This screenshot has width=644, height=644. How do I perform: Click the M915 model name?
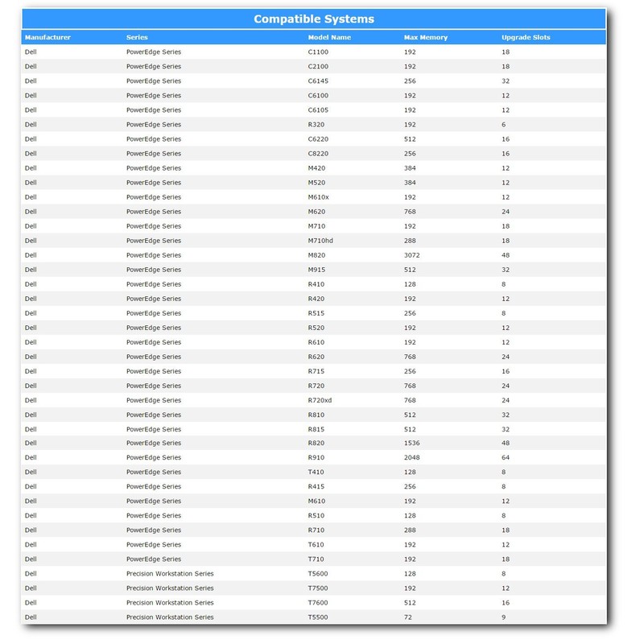[x=316, y=269]
